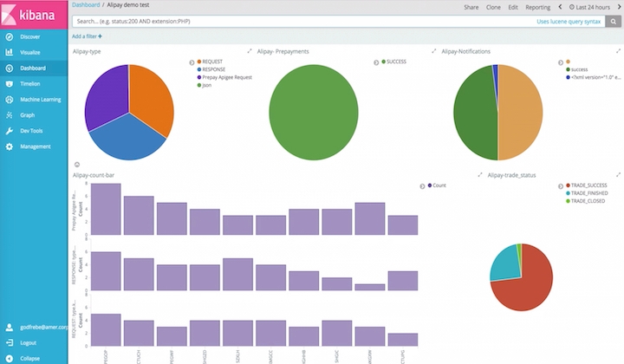The height and width of the screenshot is (364, 624).
Task: Click the Share menu item
Action: (x=471, y=7)
